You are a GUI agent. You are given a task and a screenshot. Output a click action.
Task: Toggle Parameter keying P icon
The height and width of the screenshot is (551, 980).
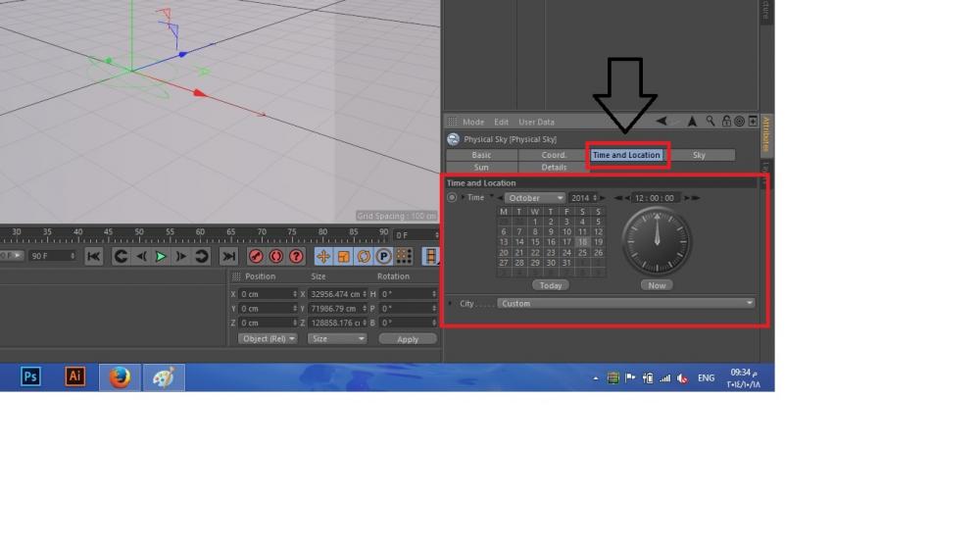pos(384,257)
